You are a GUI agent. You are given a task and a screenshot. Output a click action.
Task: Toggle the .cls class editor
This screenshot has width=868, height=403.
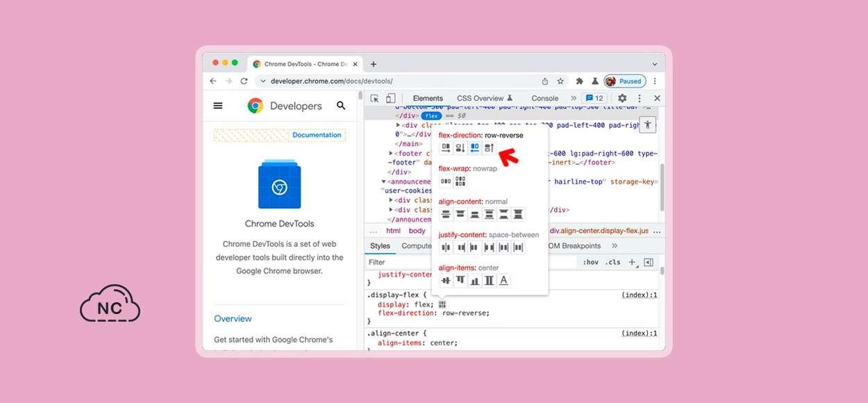pos(612,263)
